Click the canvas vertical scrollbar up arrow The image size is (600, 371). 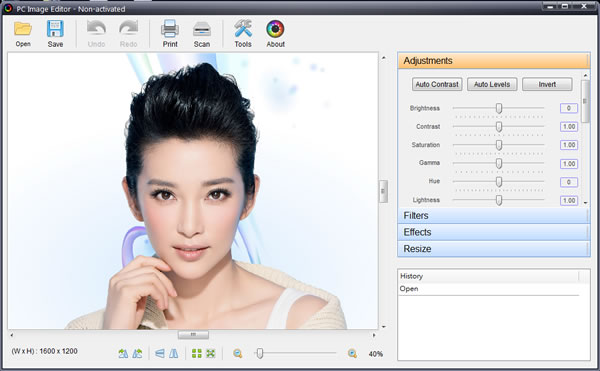tap(383, 58)
